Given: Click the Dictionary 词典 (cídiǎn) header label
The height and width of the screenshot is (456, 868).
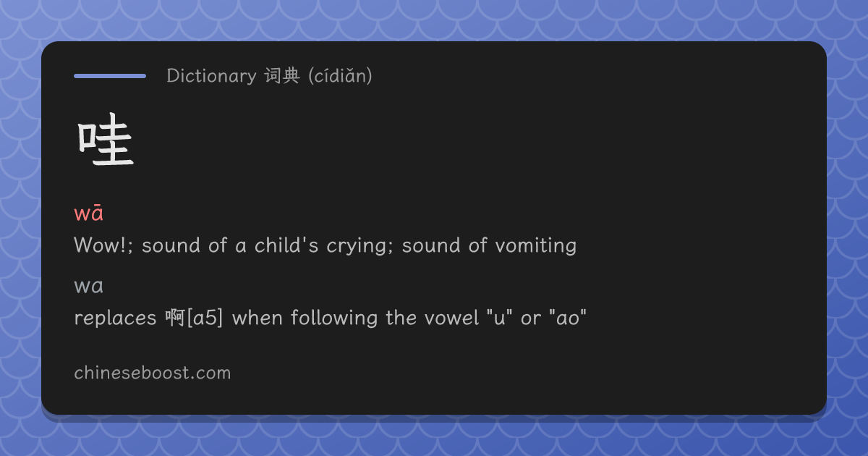Looking at the screenshot, I should click(x=269, y=75).
